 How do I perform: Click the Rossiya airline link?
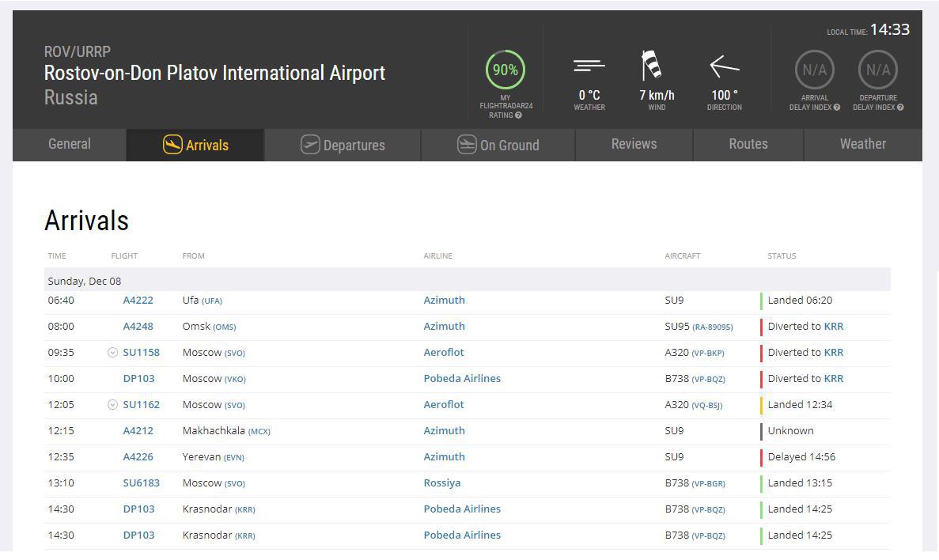point(442,482)
